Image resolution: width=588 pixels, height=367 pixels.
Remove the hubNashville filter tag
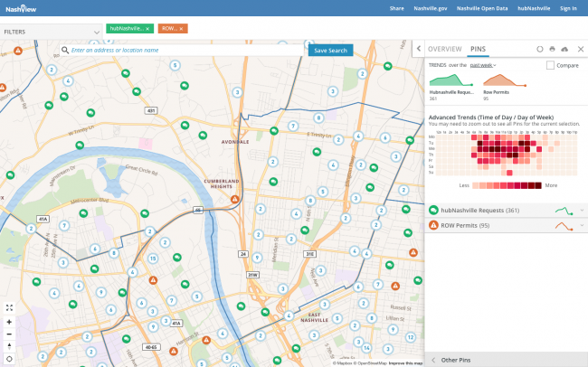(x=147, y=29)
